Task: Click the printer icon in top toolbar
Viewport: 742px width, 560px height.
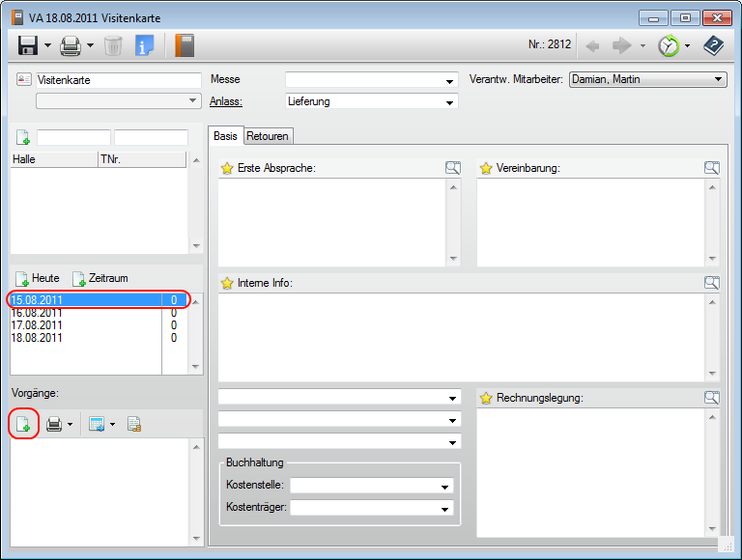Action: pos(71,45)
